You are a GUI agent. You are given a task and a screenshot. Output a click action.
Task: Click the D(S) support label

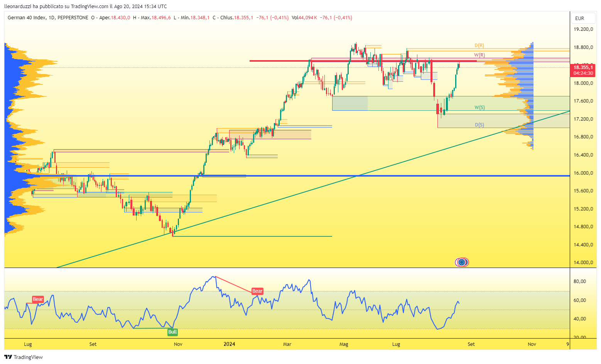tap(479, 125)
